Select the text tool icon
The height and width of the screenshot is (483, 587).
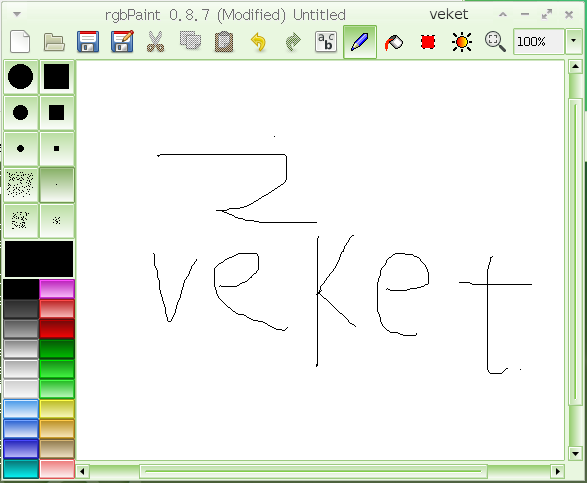point(326,42)
